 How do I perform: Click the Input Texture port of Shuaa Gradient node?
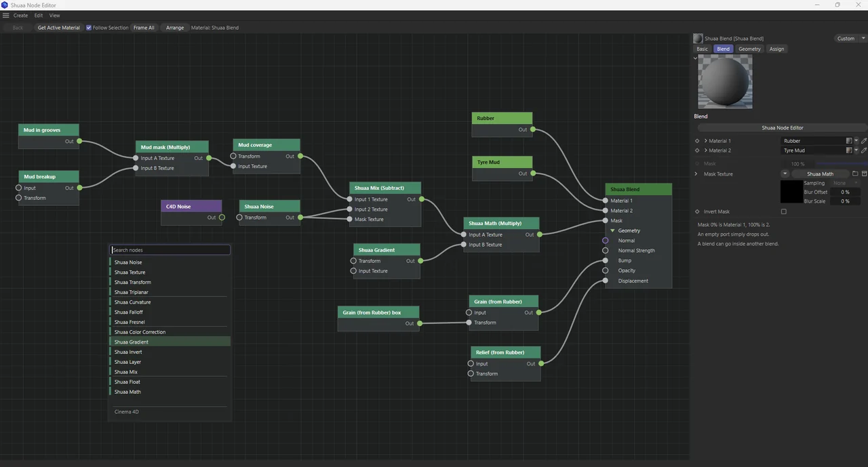point(353,271)
